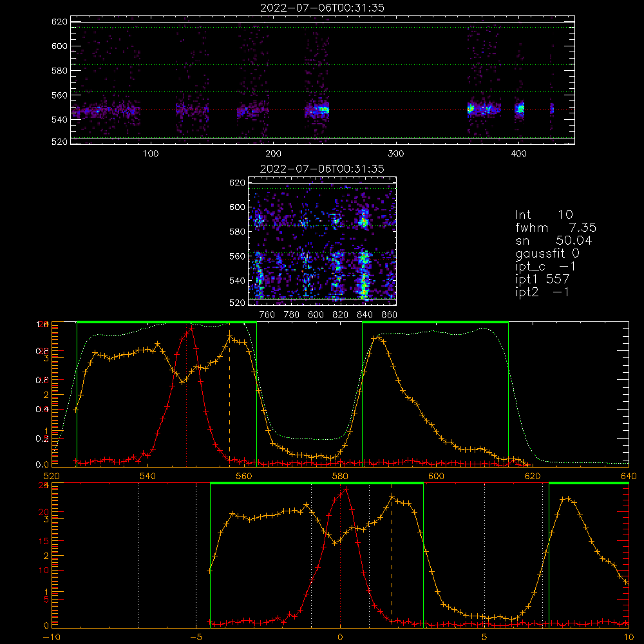
Task: Select the 'sn 50.04' parameter line
Action: (x=554, y=240)
